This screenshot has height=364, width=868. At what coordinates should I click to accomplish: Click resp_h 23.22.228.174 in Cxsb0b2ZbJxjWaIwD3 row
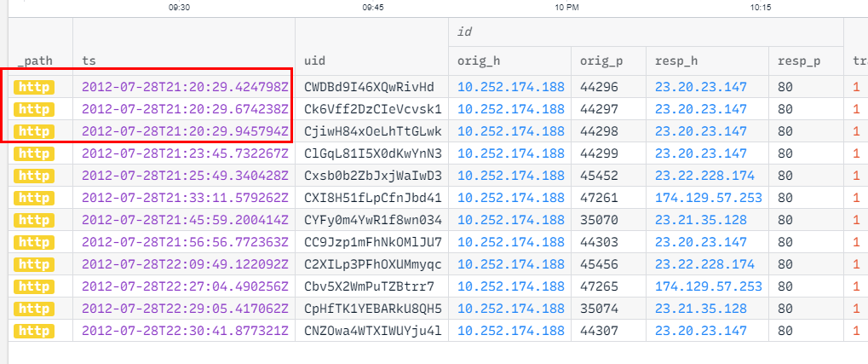pos(704,176)
